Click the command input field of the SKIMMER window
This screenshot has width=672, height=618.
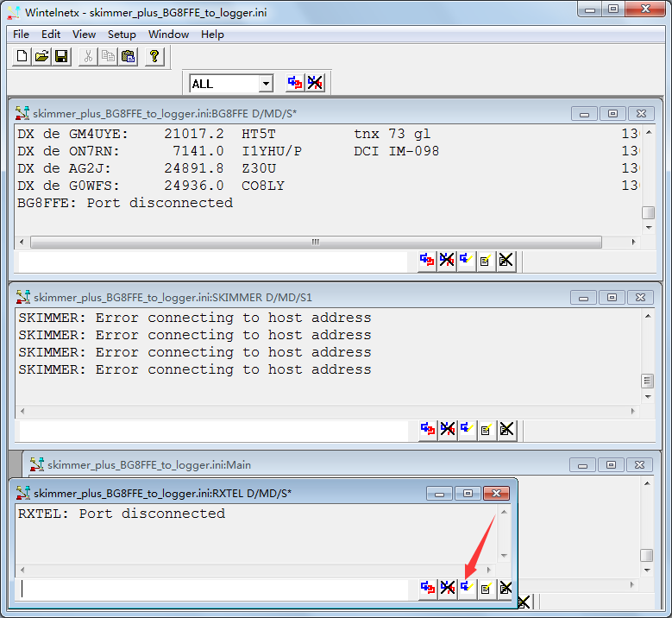tap(214, 430)
